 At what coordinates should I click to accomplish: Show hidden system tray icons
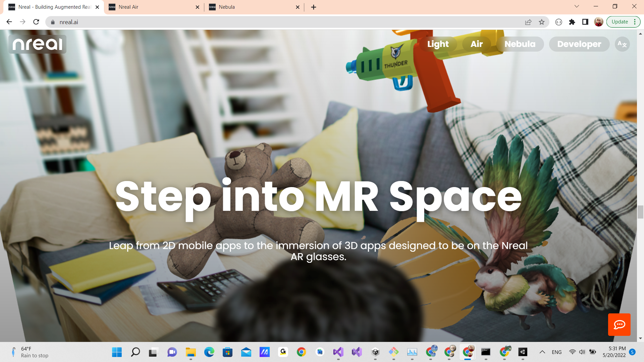pos(542,352)
